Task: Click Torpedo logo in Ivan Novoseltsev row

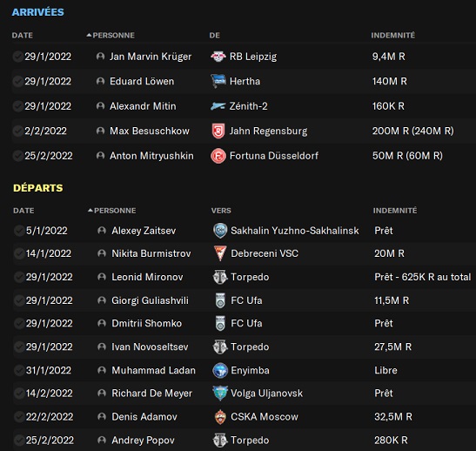Action: pyautogui.click(x=220, y=347)
